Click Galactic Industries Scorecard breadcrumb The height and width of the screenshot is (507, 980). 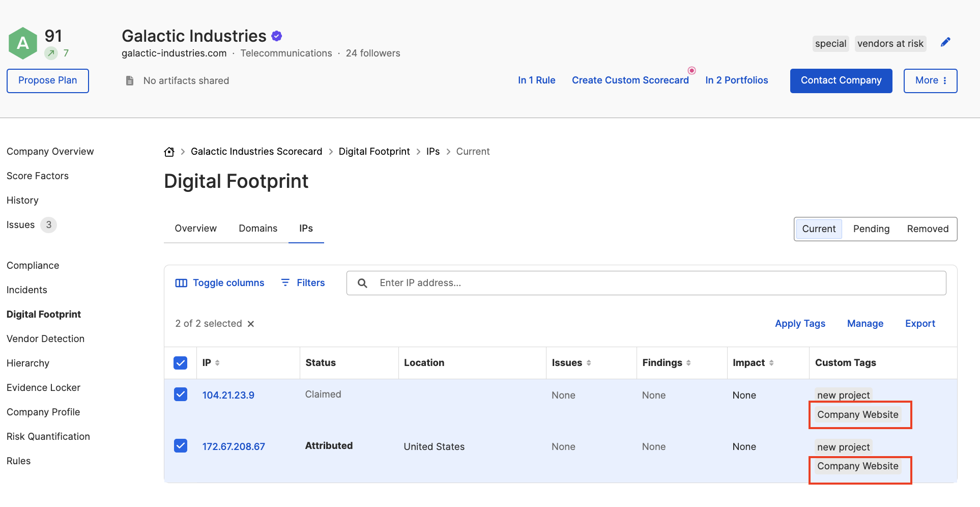pyautogui.click(x=256, y=152)
